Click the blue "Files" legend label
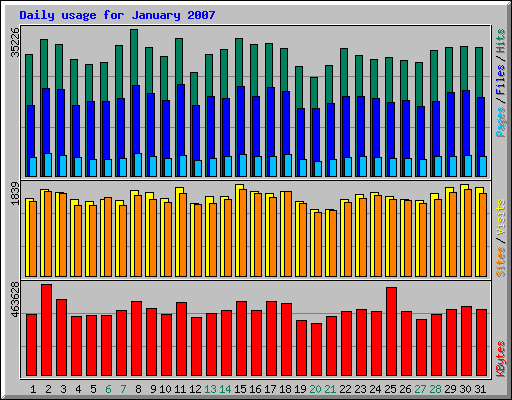Screen dimensions: 512x400 click(x=501, y=79)
